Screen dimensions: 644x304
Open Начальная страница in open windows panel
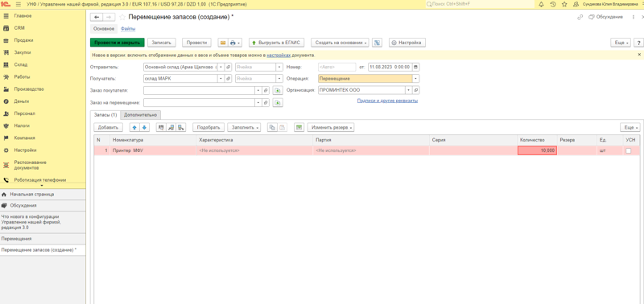point(43,195)
